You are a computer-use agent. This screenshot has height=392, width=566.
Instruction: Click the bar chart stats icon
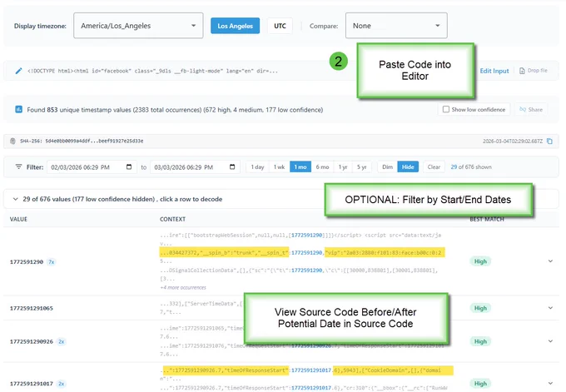(19, 109)
